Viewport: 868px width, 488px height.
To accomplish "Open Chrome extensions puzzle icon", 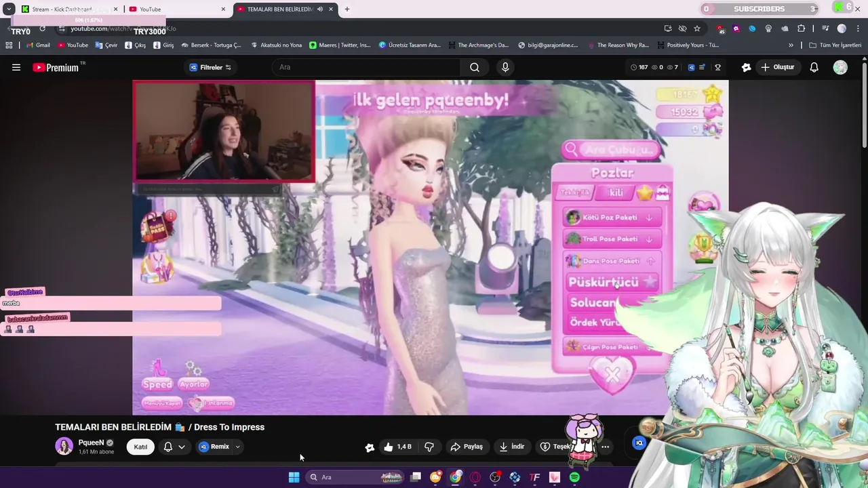I will pos(801,28).
